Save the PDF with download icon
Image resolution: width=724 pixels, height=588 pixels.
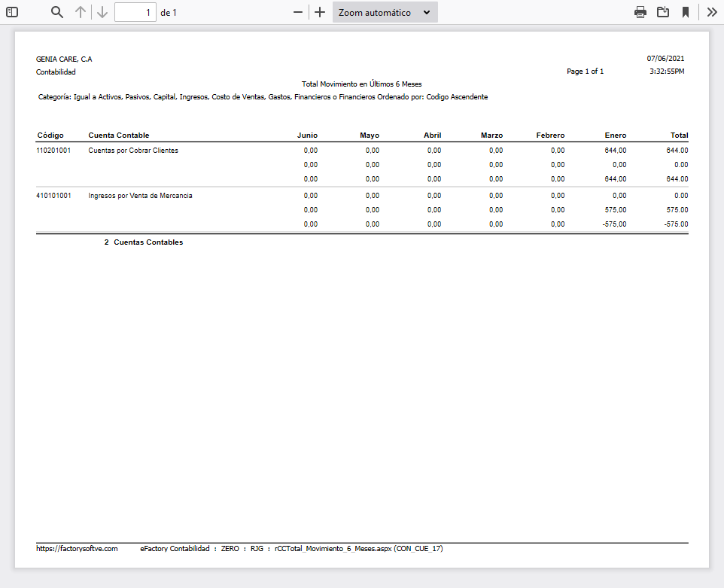[663, 12]
